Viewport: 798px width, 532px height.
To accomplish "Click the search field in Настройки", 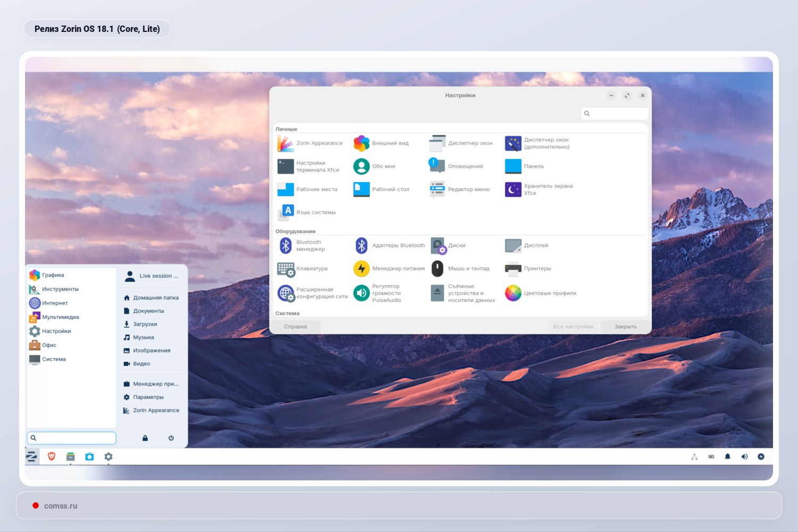I will pos(614,113).
